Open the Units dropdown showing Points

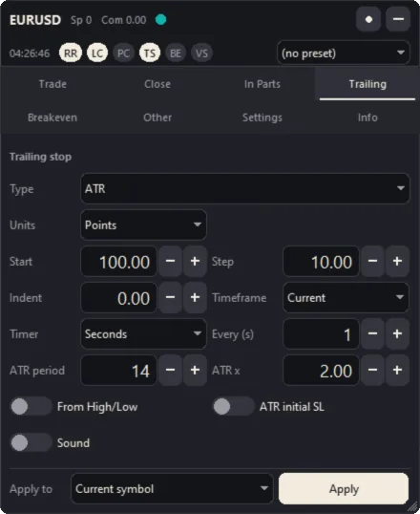[143, 225]
